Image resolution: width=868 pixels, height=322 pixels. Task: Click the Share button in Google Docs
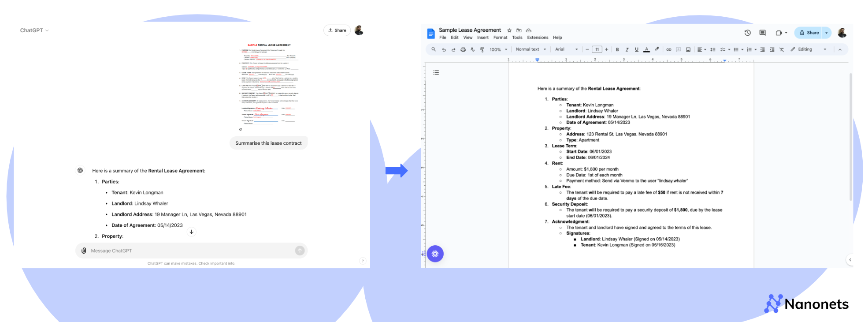(809, 33)
